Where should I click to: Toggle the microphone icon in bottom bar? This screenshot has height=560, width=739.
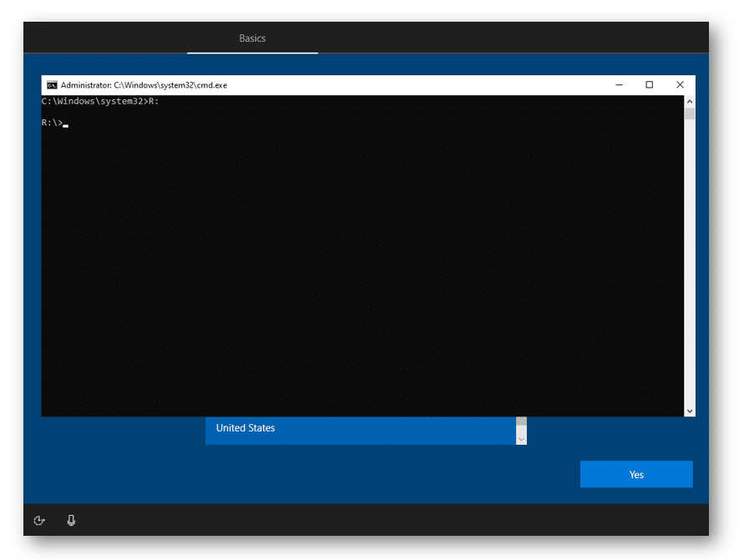(x=71, y=521)
